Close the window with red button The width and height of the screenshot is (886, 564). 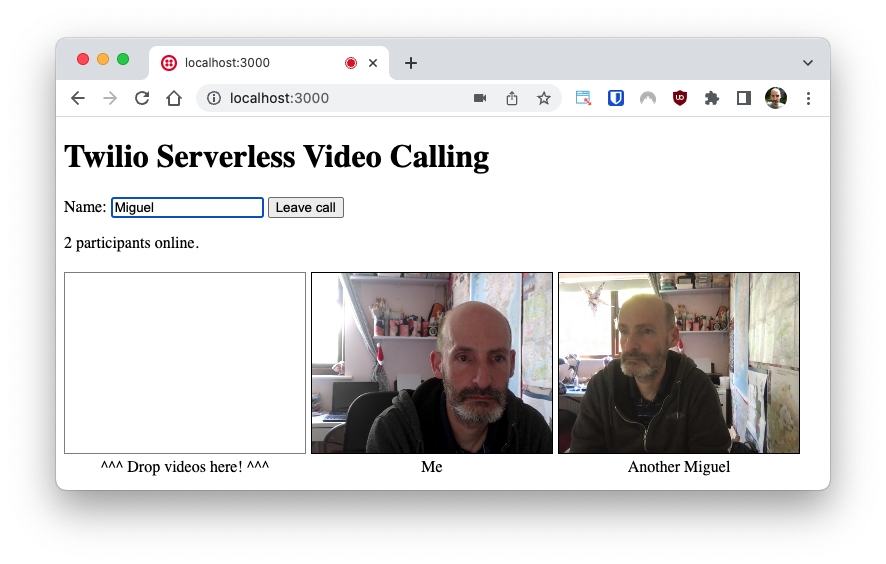click(83, 59)
